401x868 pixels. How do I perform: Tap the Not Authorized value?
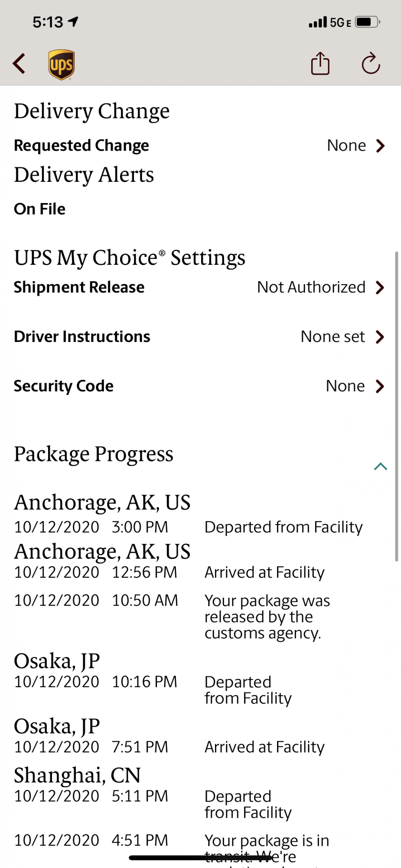311,287
